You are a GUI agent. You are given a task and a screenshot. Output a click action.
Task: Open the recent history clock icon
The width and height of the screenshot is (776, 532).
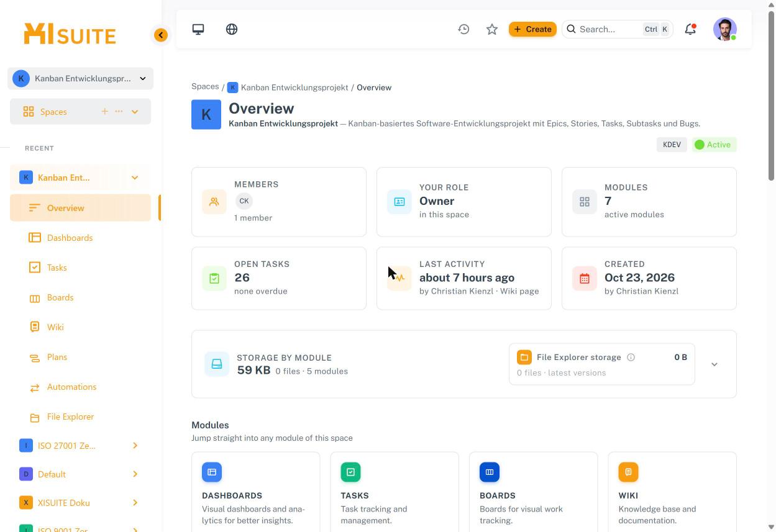pyautogui.click(x=463, y=29)
